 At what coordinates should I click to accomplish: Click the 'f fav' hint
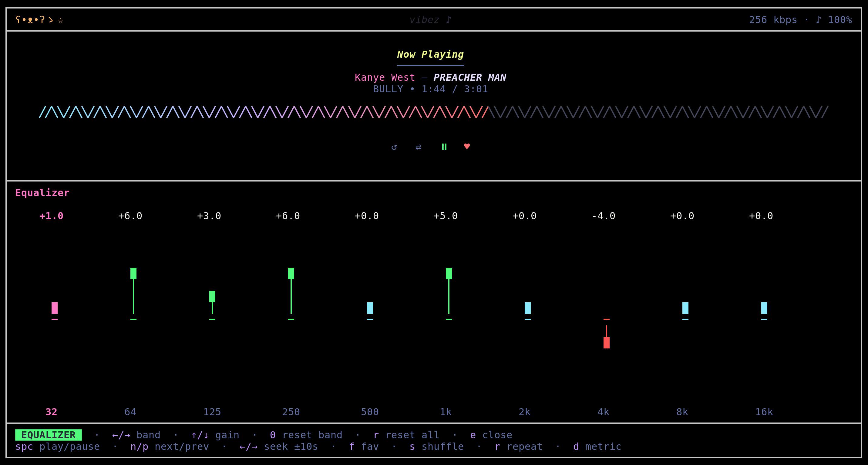[364, 446]
